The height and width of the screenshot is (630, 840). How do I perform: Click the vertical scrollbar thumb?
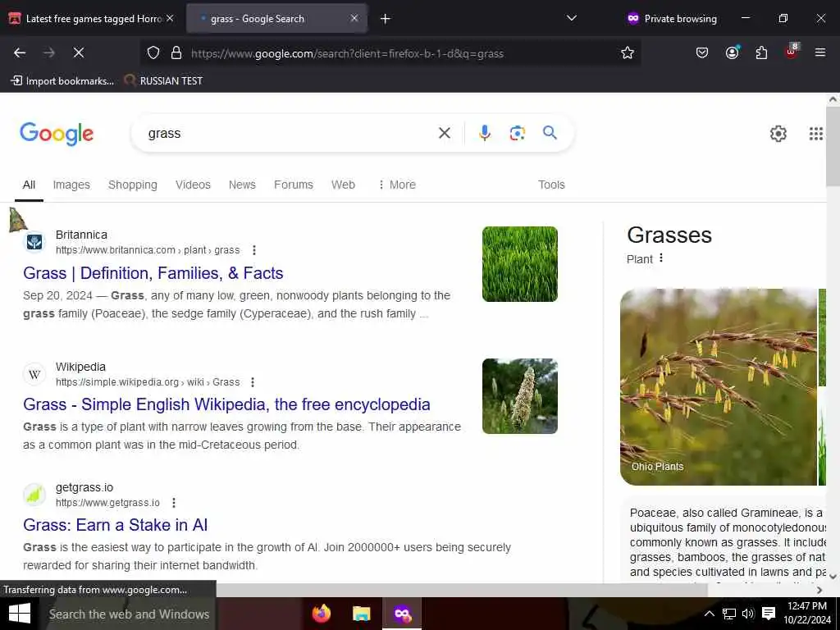click(833, 146)
